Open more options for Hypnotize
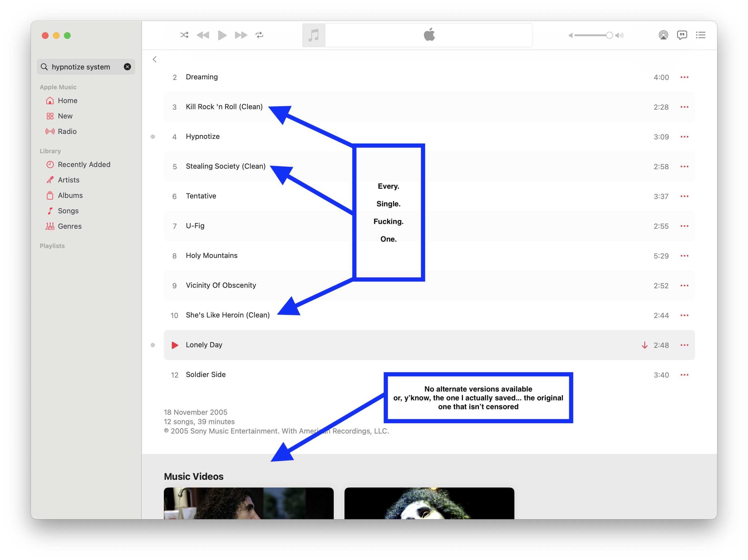This screenshot has width=748, height=560. (685, 137)
